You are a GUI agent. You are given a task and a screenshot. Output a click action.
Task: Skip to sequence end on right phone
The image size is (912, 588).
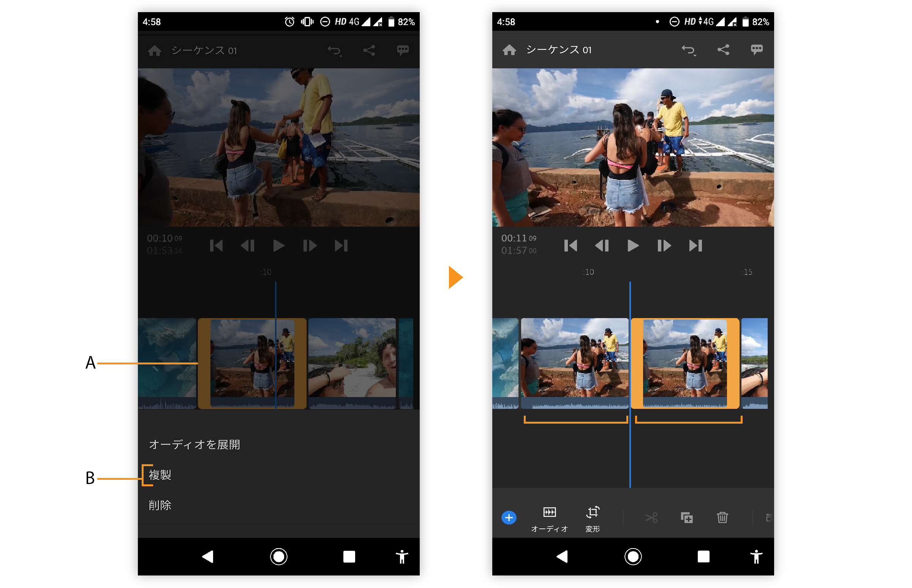coord(695,246)
